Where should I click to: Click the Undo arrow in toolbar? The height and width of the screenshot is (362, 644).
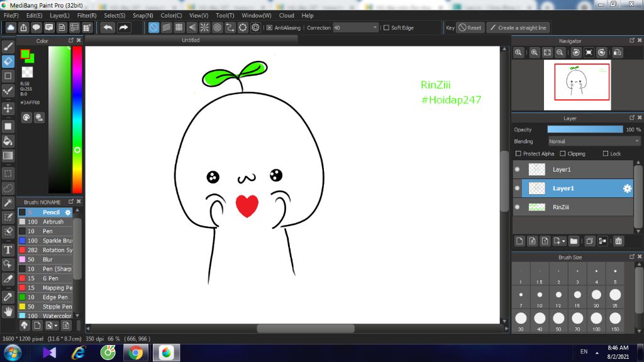pyautogui.click(x=108, y=28)
